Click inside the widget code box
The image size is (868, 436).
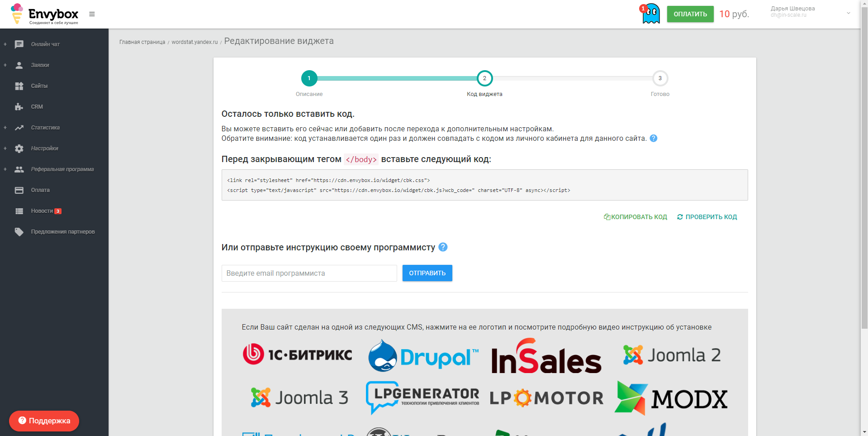pyautogui.click(x=484, y=185)
